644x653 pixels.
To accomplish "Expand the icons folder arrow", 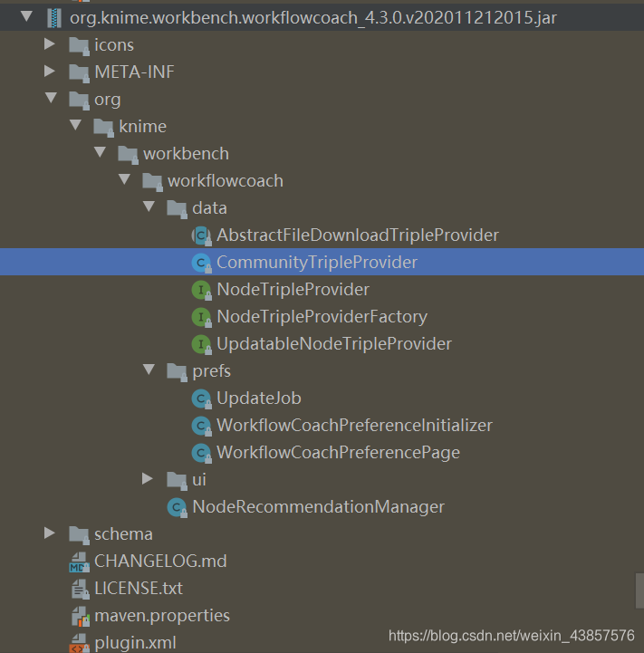I will point(50,44).
